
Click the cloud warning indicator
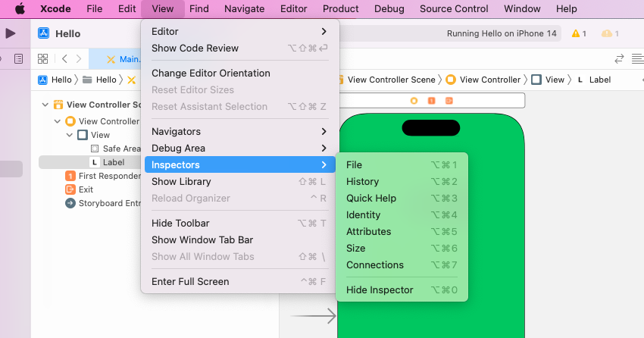(x=606, y=33)
